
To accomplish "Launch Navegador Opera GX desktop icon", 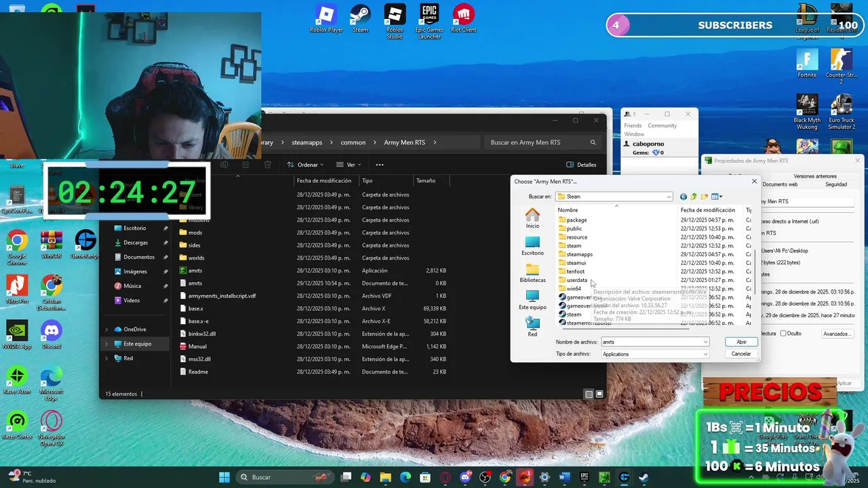I will coord(52,428).
